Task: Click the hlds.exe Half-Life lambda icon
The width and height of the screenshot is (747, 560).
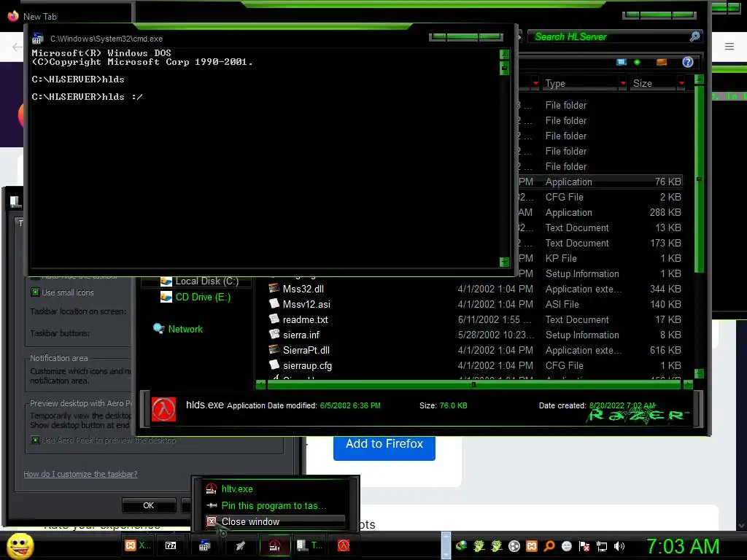Action: tap(163, 409)
